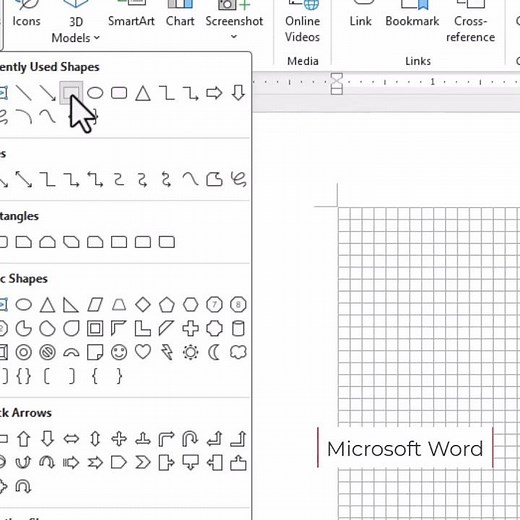Viewport: 520px width, 520px height.
Task: Pick the Chevron block arrow shape
Action: click(143, 463)
